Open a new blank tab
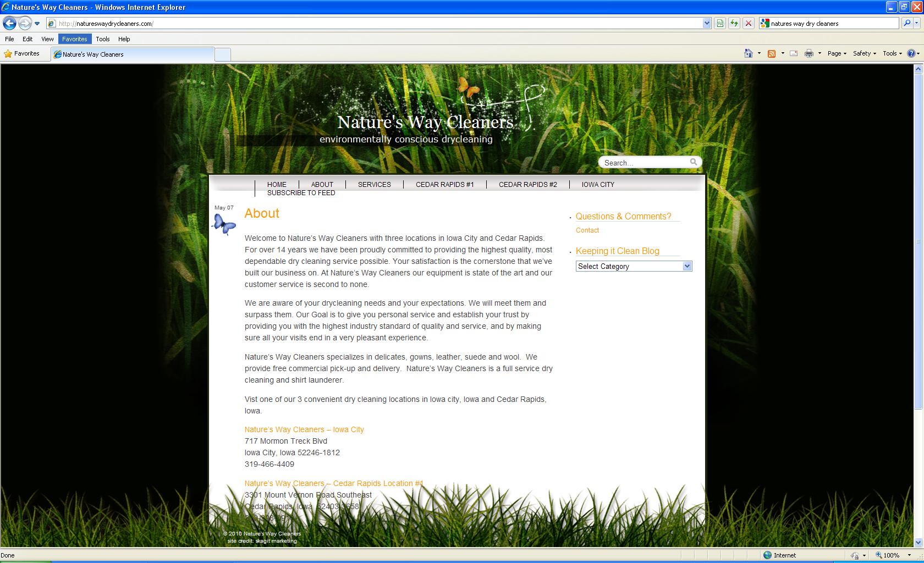 tap(222, 54)
